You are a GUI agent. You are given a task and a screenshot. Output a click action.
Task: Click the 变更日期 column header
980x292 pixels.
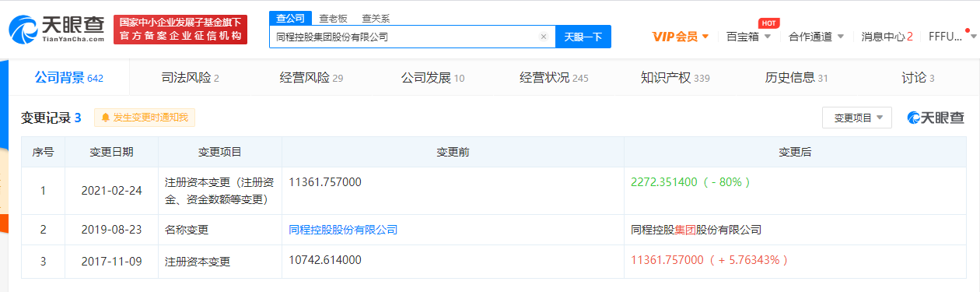111,152
